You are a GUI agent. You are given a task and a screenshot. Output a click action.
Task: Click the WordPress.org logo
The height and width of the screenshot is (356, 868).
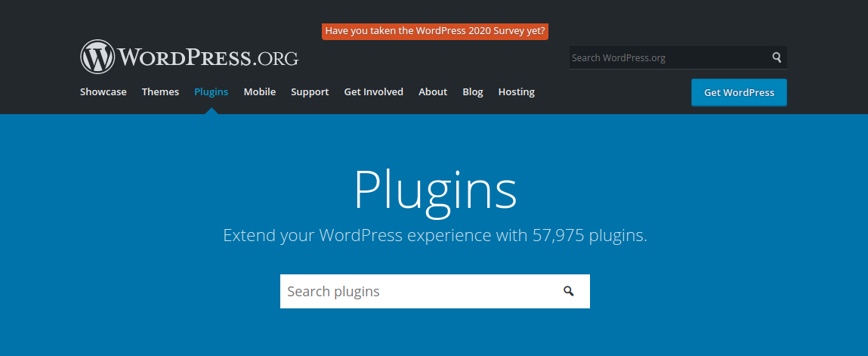[190, 57]
